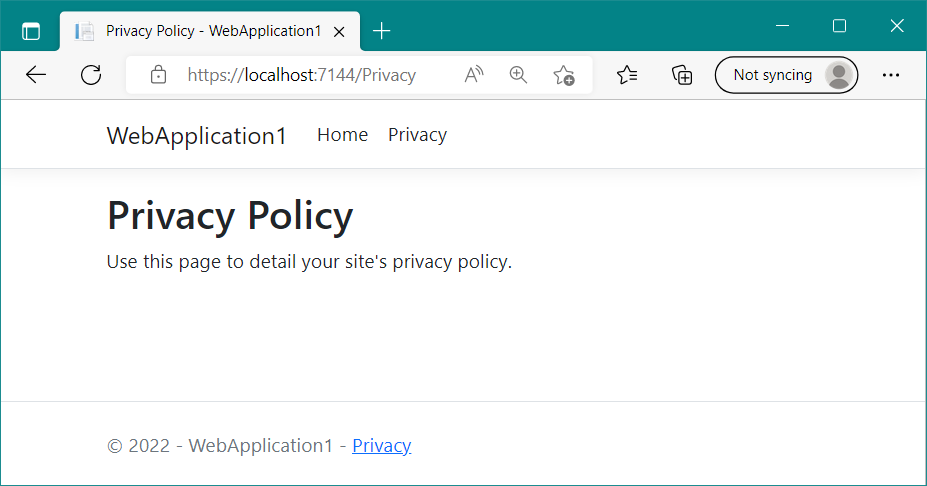Image resolution: width=927 pixels, height=486 pixels.
Task: Open the tab actions menu icon
Action: tap(31, 31)
